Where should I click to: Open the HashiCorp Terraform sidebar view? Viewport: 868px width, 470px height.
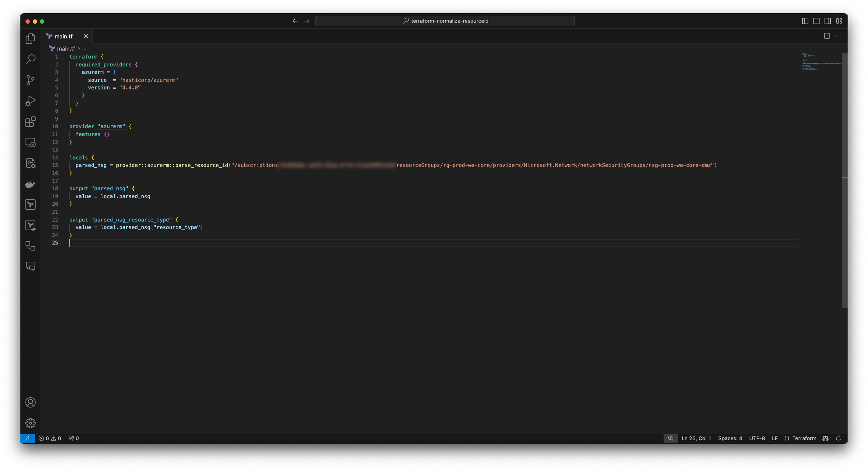tap(30, 204)
